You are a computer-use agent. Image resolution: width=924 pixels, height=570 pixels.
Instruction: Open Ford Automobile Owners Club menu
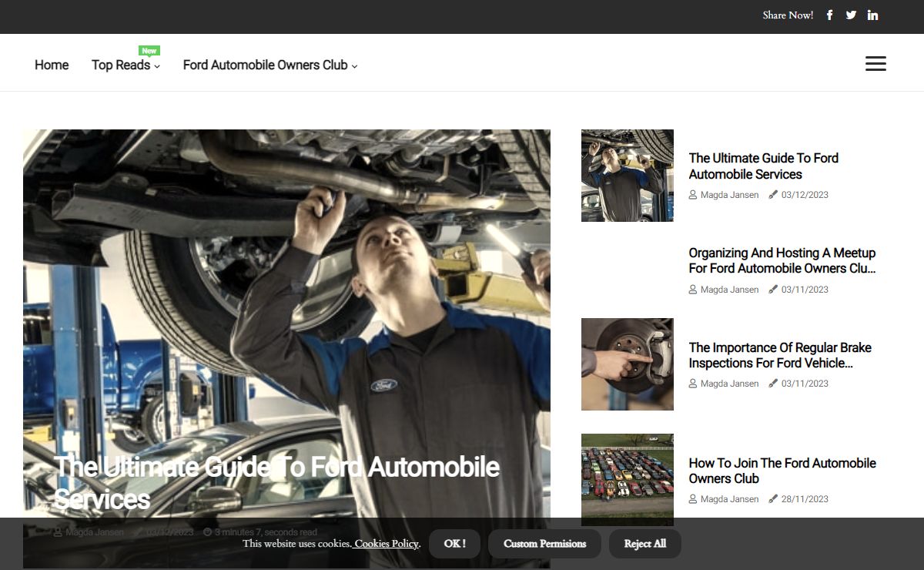click(265, 65)
